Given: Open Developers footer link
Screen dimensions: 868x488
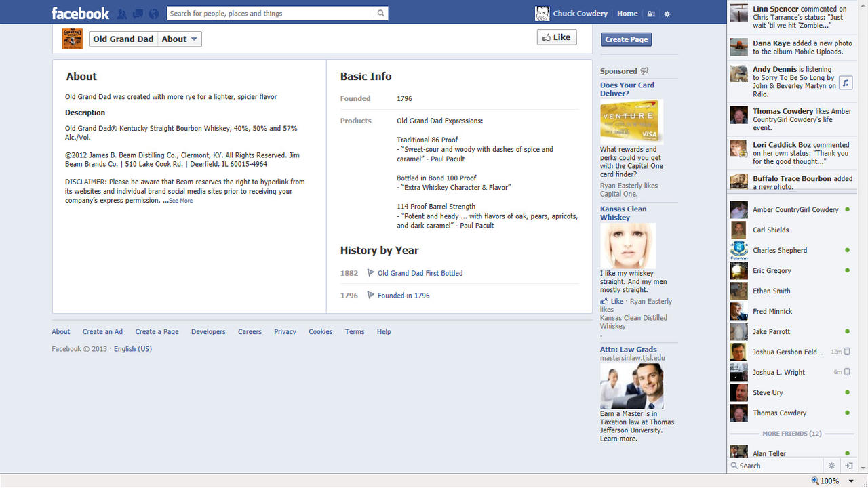Looking at the screenshot, I should [x=208, y=332].
